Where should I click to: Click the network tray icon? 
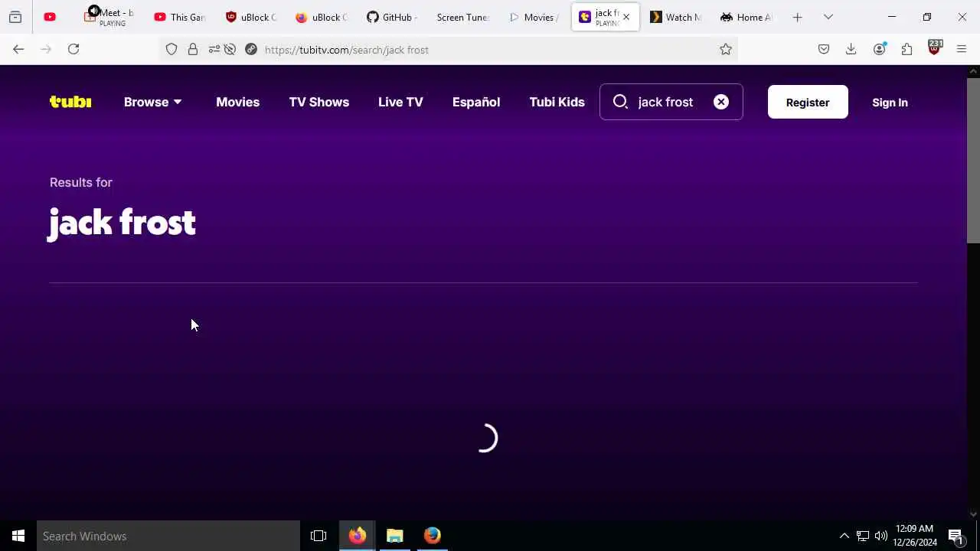click(x=862, y=536)
